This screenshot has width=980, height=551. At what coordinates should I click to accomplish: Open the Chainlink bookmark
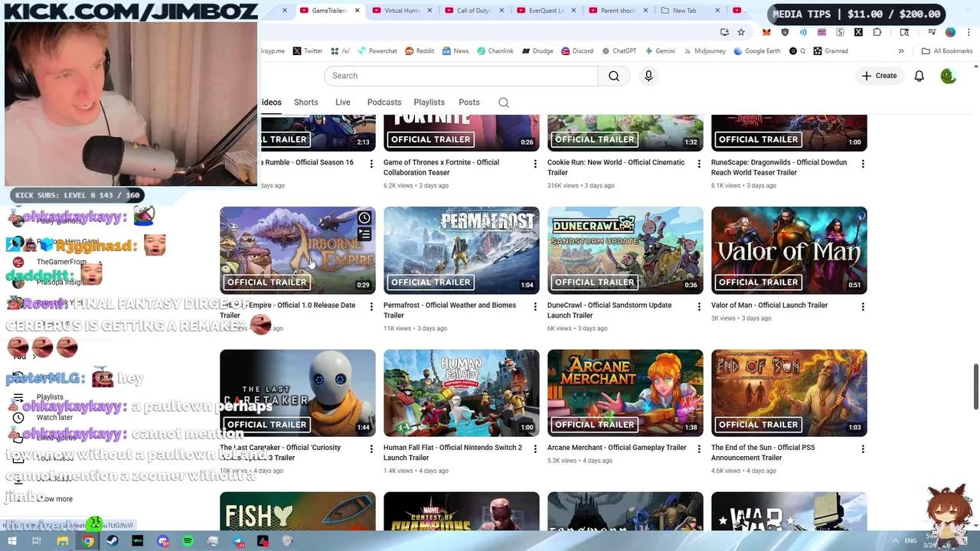click(495, 51)
